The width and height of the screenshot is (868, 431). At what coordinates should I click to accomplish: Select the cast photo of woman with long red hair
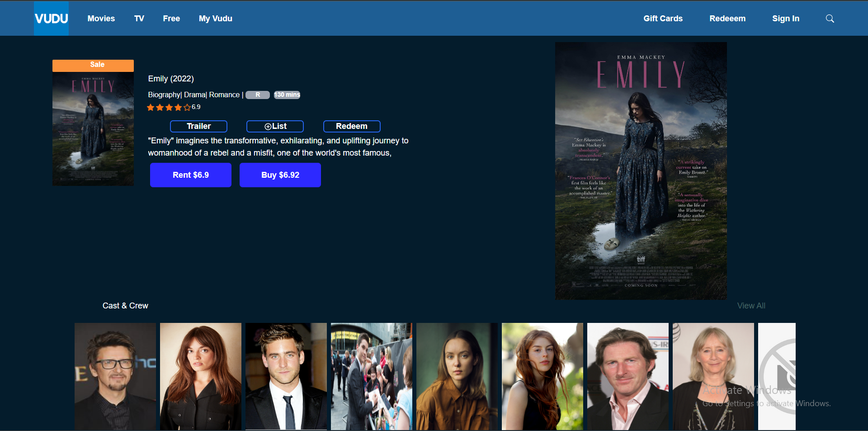(542, 376)
